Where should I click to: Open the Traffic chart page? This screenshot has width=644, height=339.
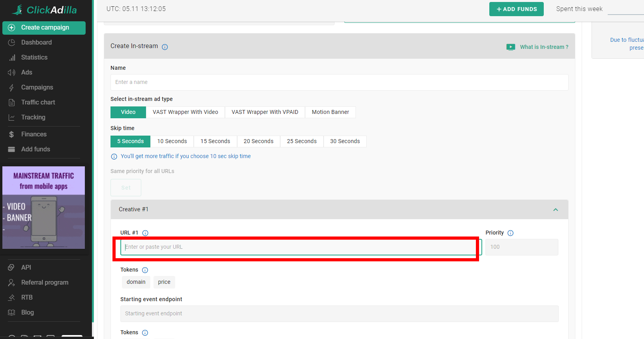38,102
